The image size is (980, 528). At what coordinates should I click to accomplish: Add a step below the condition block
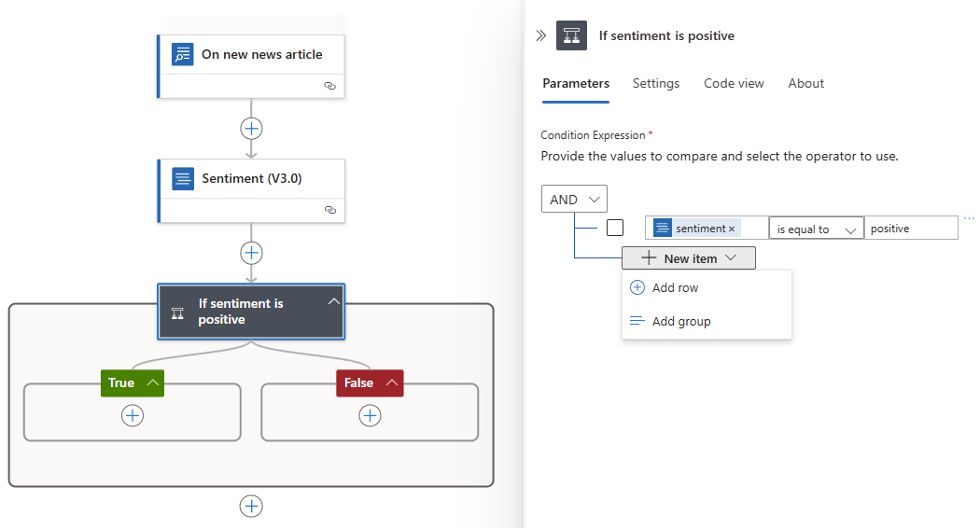pyautogui.click(x=251, y=507)
